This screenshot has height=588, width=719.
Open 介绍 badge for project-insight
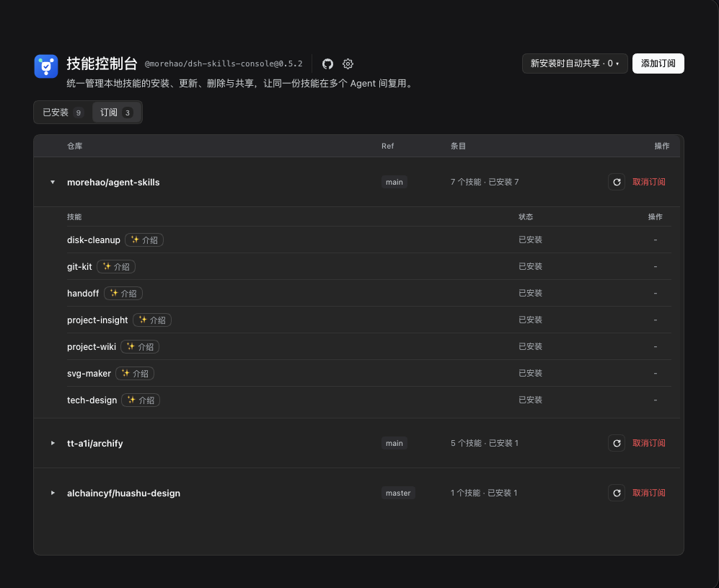152,320
